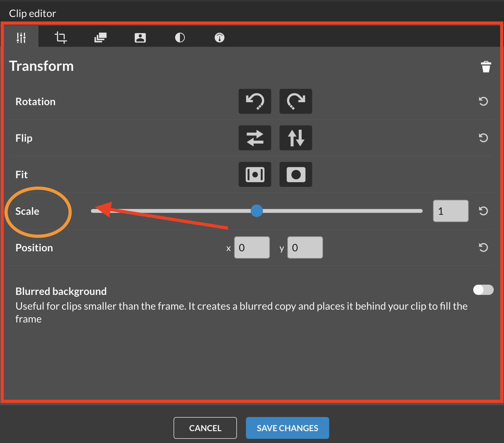The image size is (504, 443).
Task: Enable the Blurred background toggle
Action: pos(483,290)
